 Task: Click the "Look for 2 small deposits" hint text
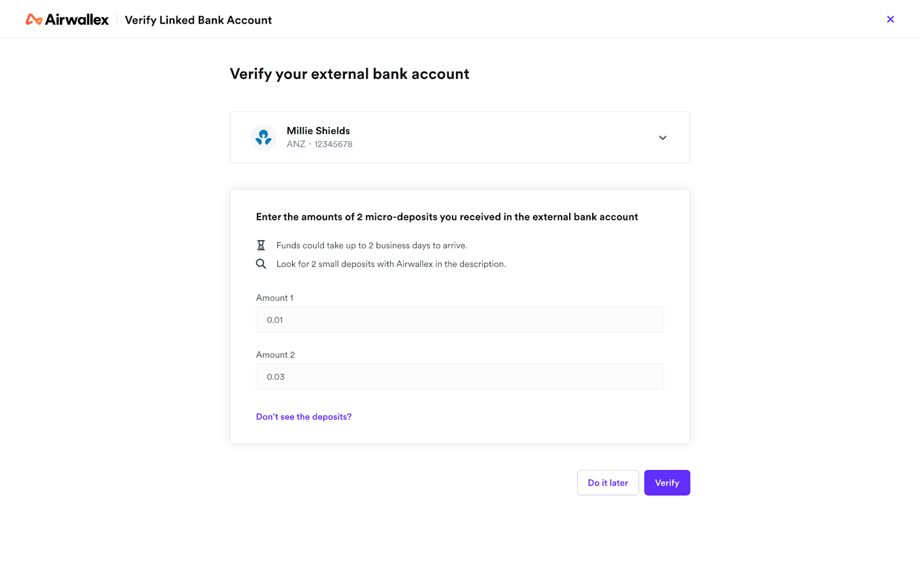pyautogui.click(x=391, y=264)
